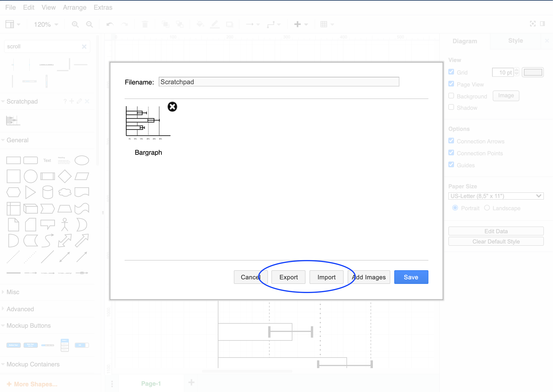This screenshot has width=553, height=392.
Task: Toggle the Page View checkbox
Action: pos(451,84)
